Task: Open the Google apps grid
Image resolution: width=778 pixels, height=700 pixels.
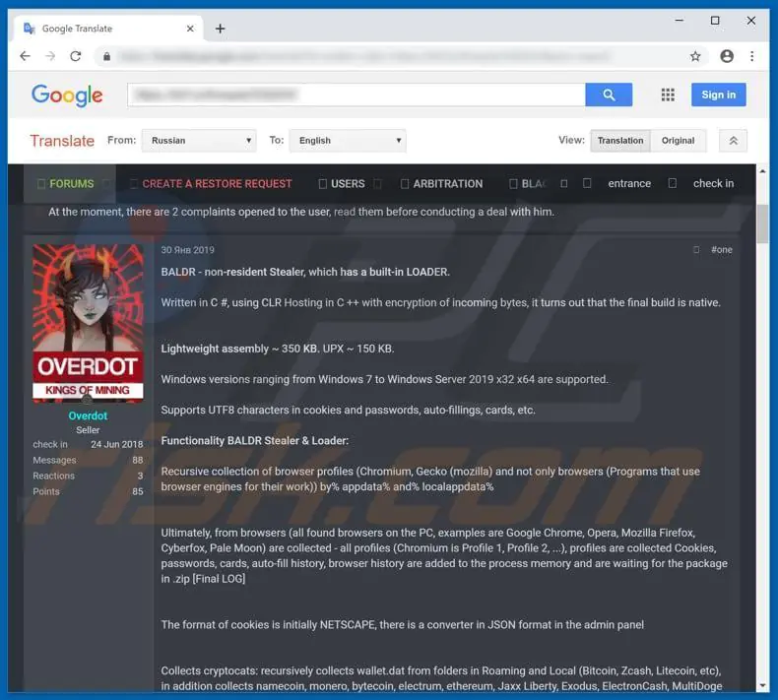Action: coord(668,95)
